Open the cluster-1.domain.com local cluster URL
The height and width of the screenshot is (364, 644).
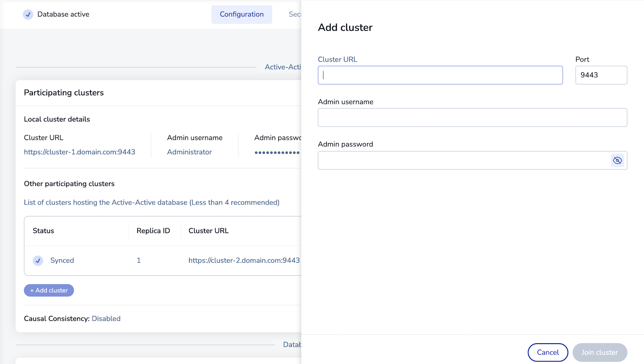coord(80,152)
